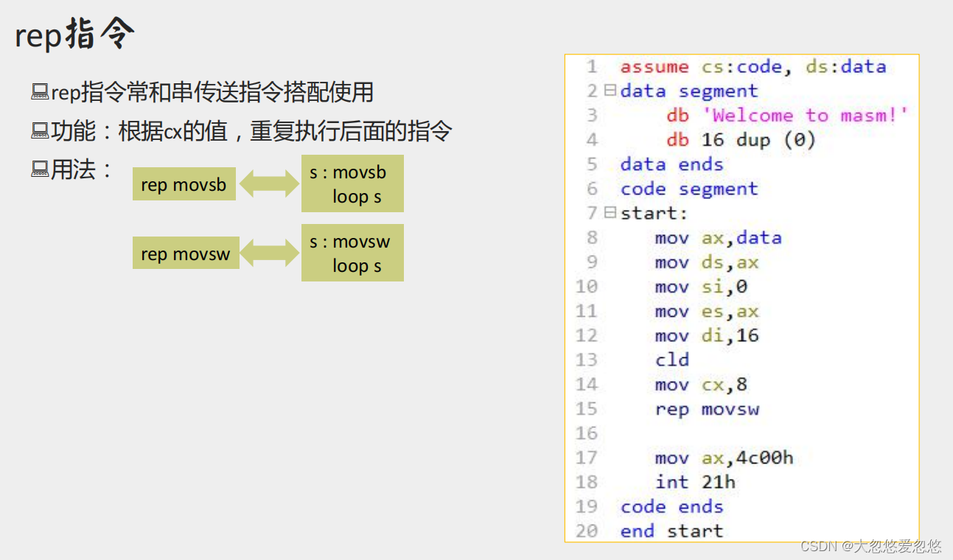Click the '用法：' bullet text

[x=80, y=170]
